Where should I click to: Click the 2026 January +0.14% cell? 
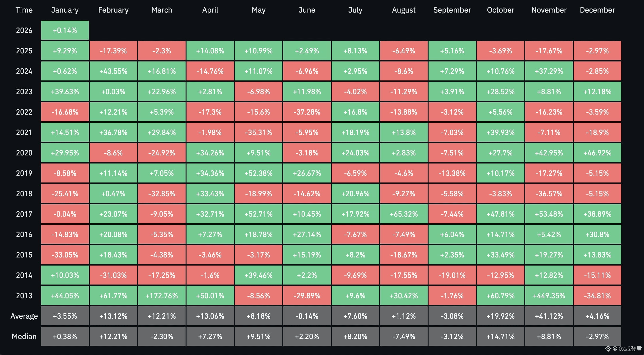pos(65,30)
